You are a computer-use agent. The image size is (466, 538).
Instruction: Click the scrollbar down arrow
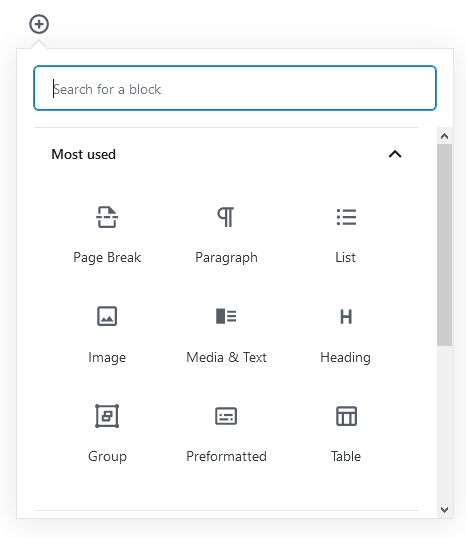pos(444,510)
